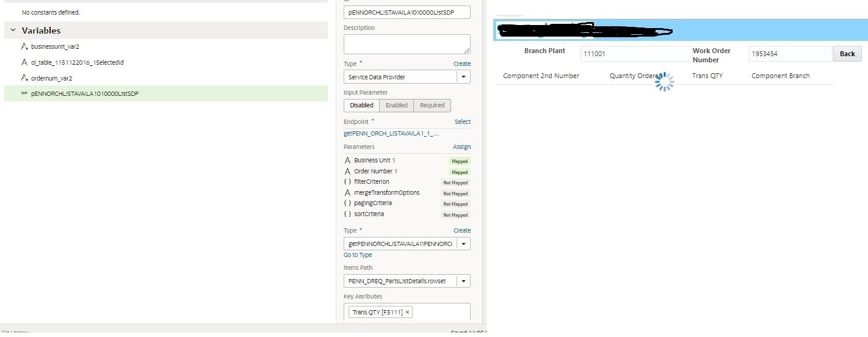Open the Items Path dropdown
Image resolution: width=868 pixels, height=337 pixels.
[464, 281]
